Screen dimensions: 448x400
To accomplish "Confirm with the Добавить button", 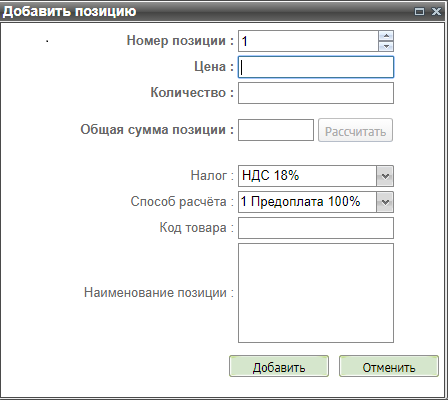I will (279, 366).
